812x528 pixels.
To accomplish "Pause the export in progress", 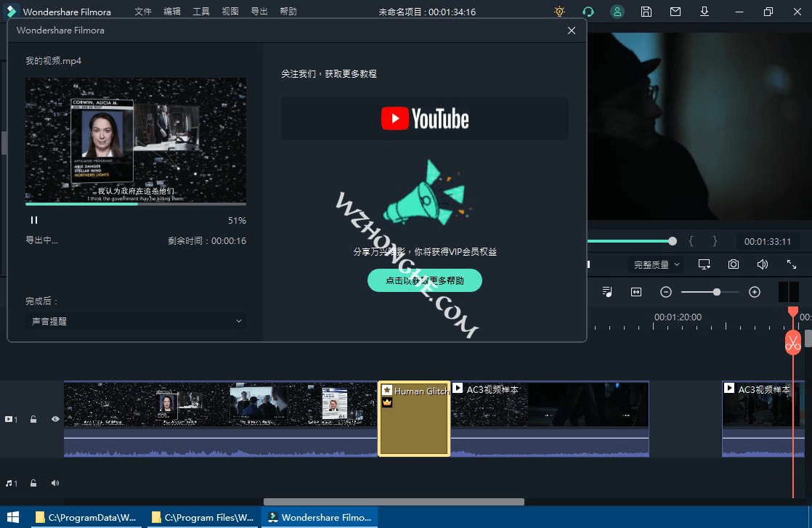I will tap(33, 219).
